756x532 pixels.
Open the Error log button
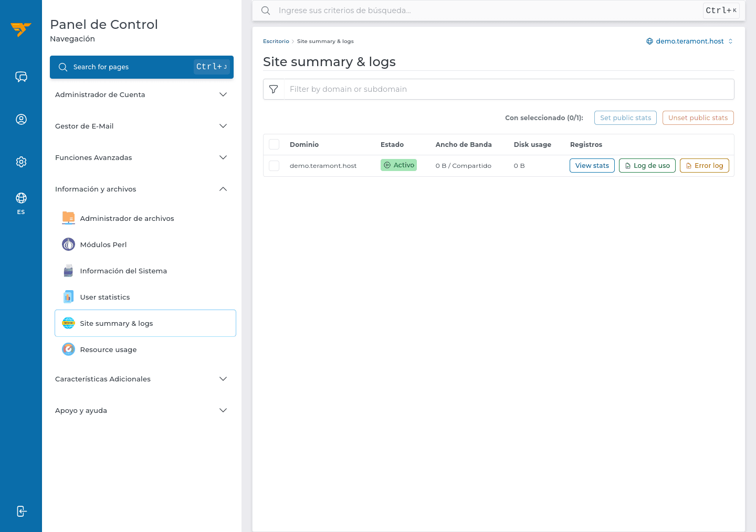pos(704,165)
